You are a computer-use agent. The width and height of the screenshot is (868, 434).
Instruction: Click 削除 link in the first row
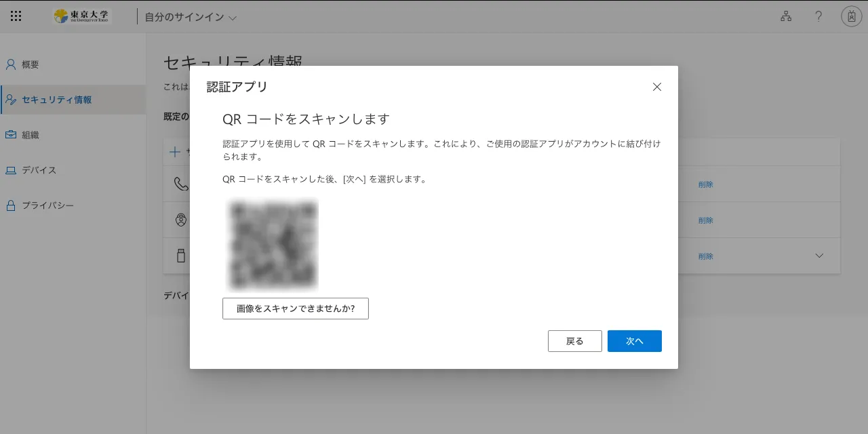(705, 184)
